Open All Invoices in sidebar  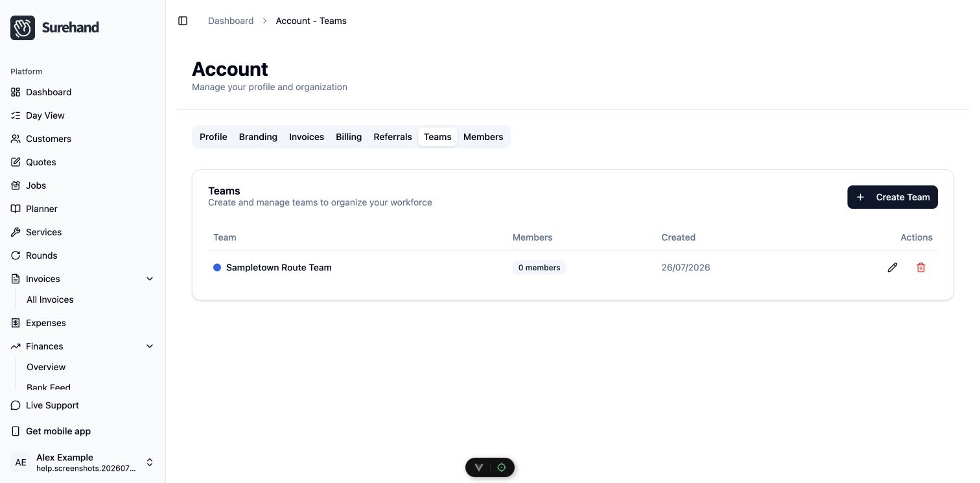click(50, 300)
